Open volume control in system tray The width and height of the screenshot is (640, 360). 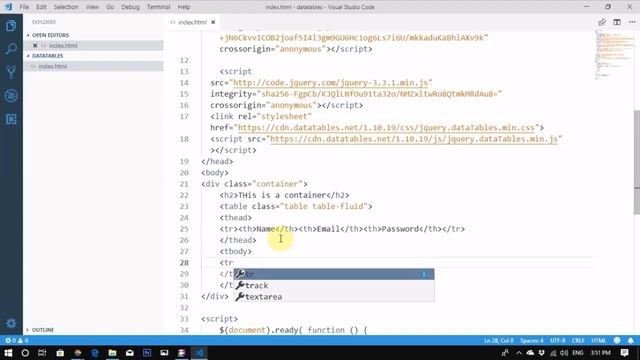click(564, 353)
